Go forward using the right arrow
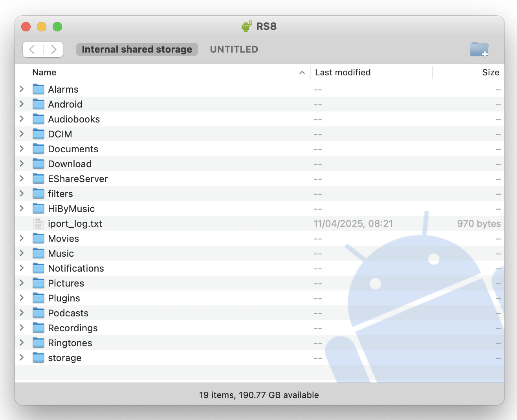The image size is (517, 420). (x=53, y=49)
